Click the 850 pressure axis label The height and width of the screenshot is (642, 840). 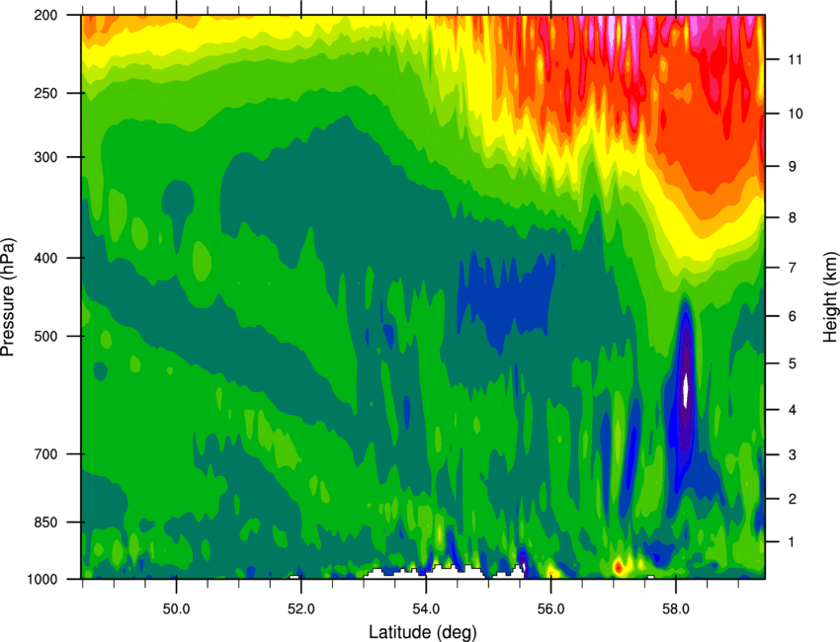(x=45, y=522)
